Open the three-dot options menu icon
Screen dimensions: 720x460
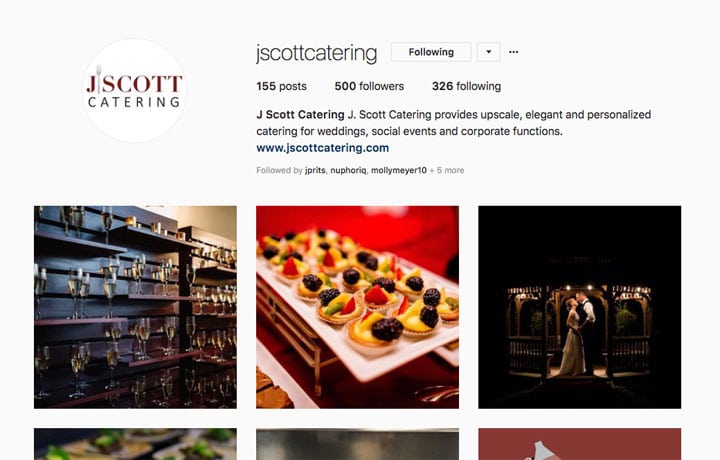pyautogui.click(x=513, y=52)
